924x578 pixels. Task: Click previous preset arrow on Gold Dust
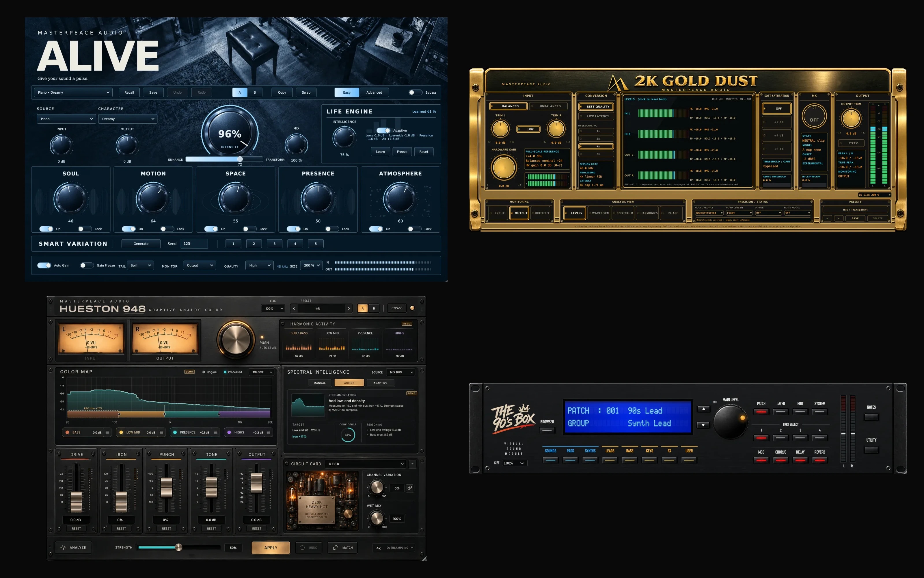827,218
